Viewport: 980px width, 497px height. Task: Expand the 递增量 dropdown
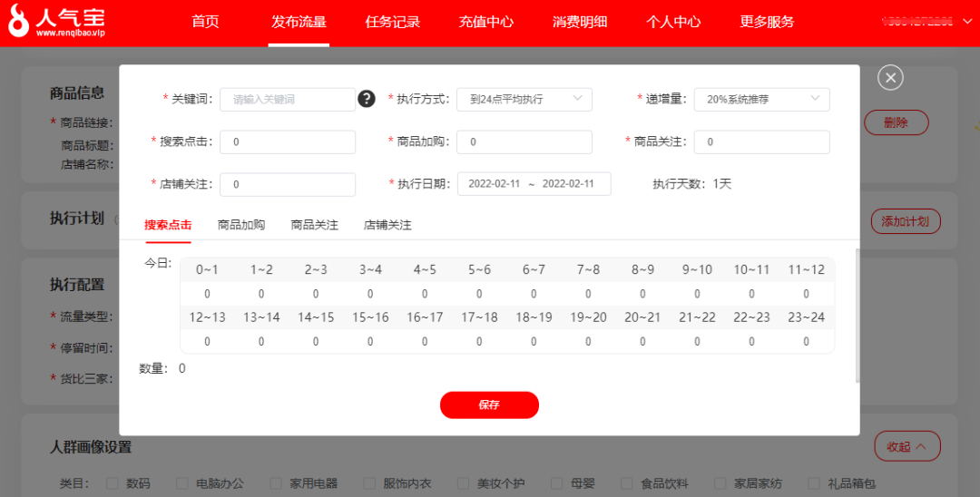(761, 99)
